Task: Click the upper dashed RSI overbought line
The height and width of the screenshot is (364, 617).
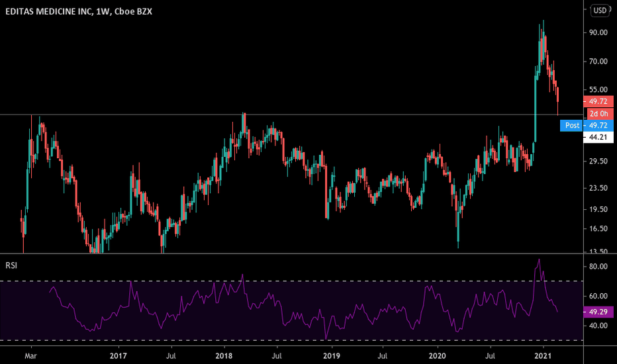Action: point(291,281)
